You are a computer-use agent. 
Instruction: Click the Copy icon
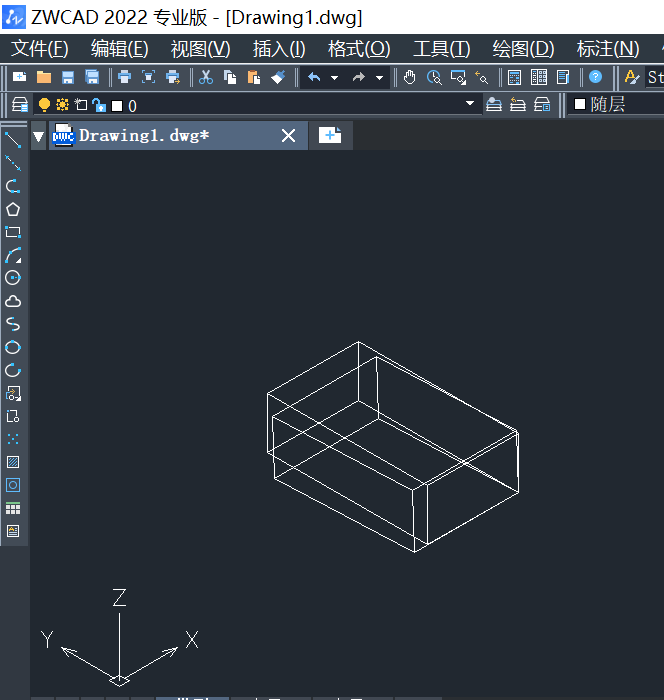point(230,77)
